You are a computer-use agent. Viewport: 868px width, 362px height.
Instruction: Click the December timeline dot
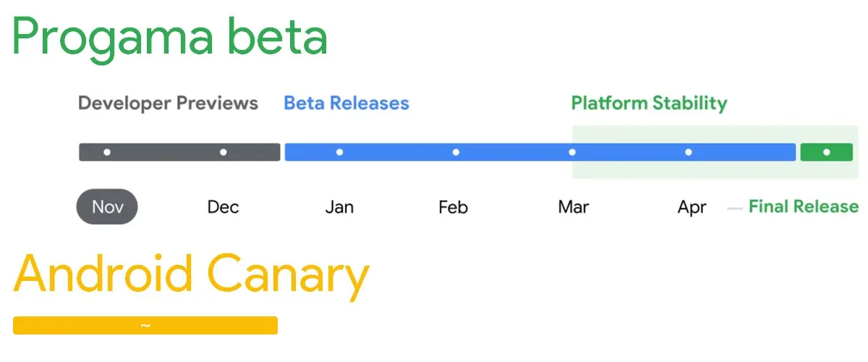click(x=224, y=152)
